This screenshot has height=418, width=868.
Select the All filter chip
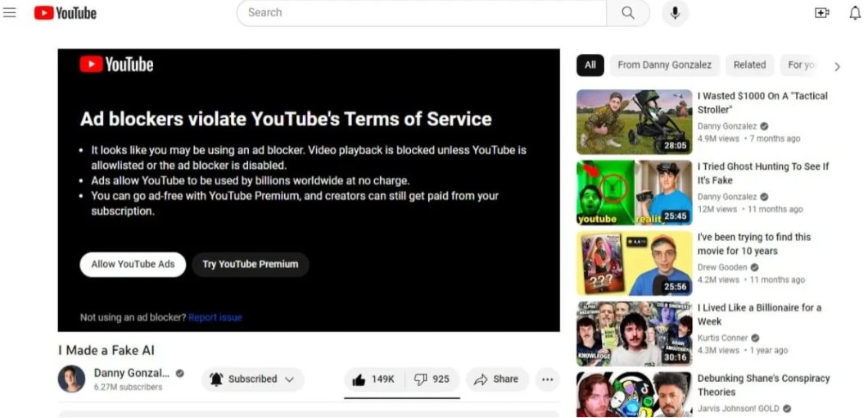(590, 65)
